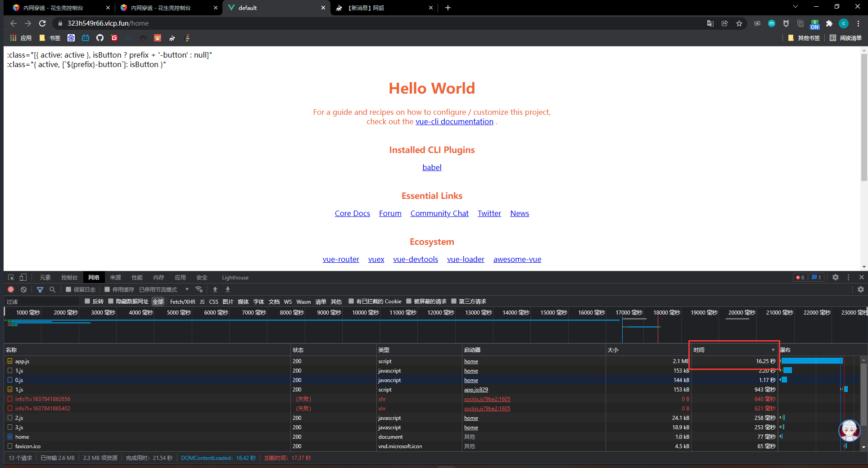Open search in the network panel
The width and height of the screenshot is (868, 468).
pos(52,290)
